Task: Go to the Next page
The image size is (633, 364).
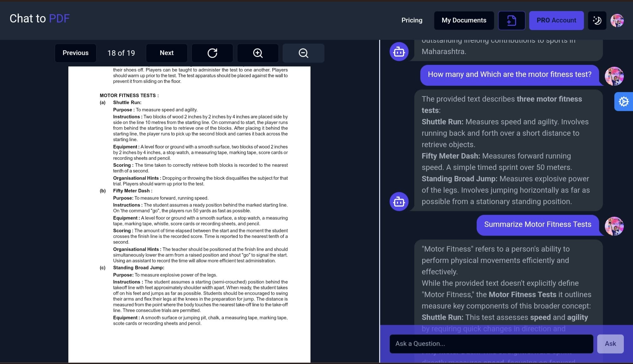Action: pyautogui.click(x=166, y=53)
